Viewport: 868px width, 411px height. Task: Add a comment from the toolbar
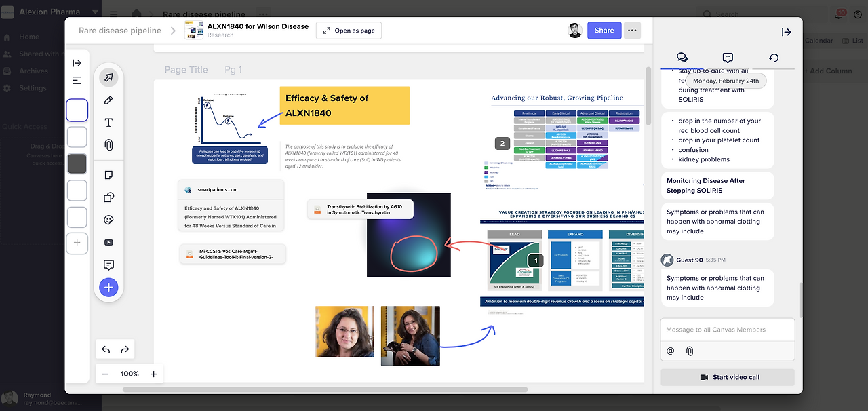[108, 265]
